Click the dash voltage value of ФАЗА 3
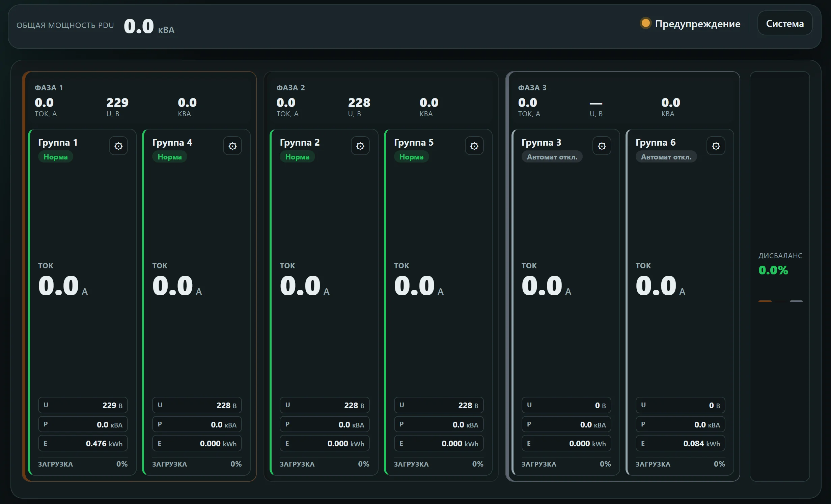The image size is (831, 504). point(596,103)
